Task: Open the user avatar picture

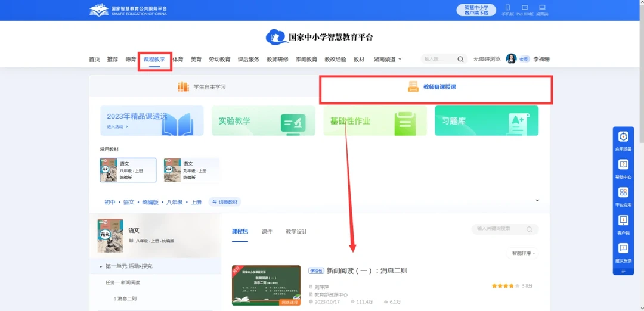Action: (511, 58)
